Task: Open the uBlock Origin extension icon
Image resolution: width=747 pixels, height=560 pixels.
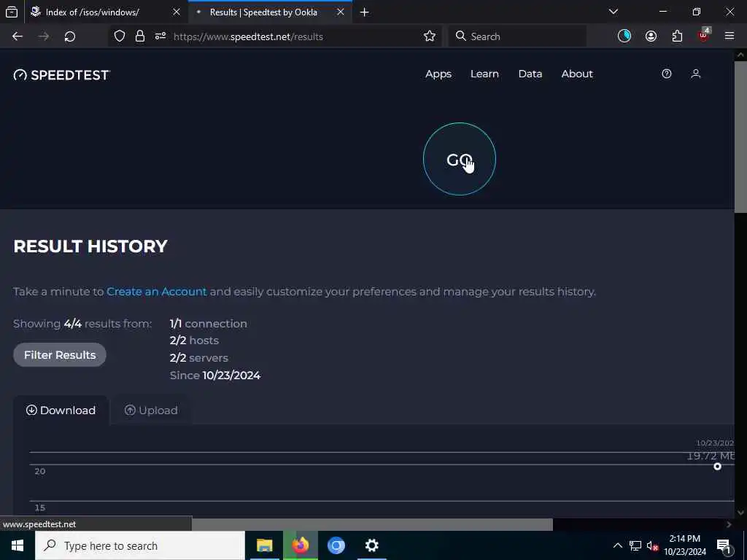Action: (704, 36)
